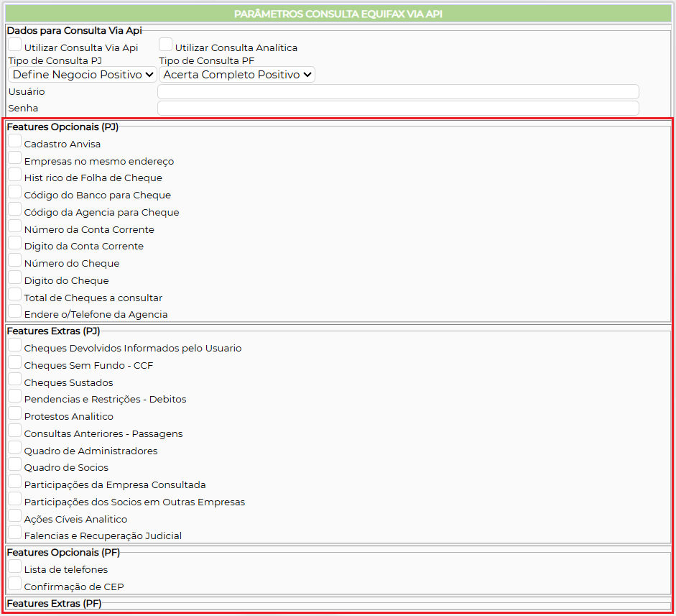Check Quadro de Socios option
676x616 pixels.
14,464
